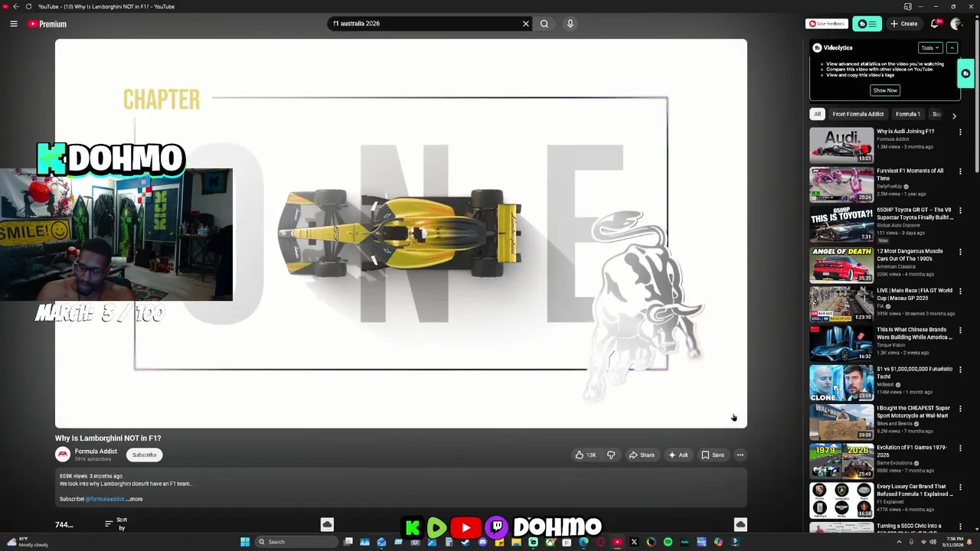This screenshot has height=551, width=980.
Task: Click @formulaaddict link in description
Action: point(105,499)
